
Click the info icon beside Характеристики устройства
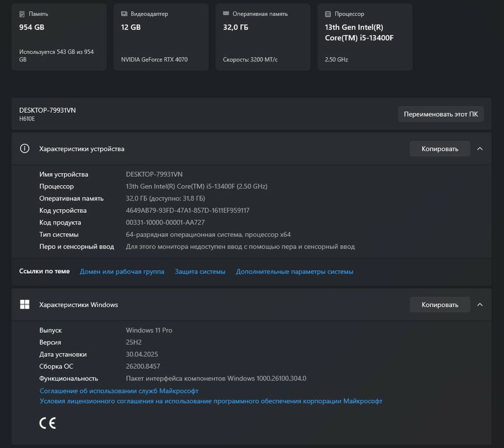coord(25,149)
